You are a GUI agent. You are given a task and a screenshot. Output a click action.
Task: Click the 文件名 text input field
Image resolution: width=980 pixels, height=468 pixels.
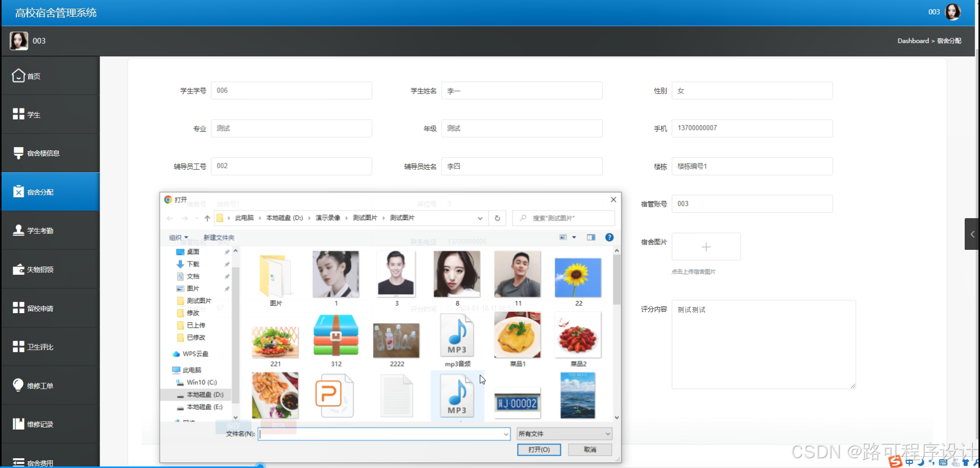click(x=381, y=434)
